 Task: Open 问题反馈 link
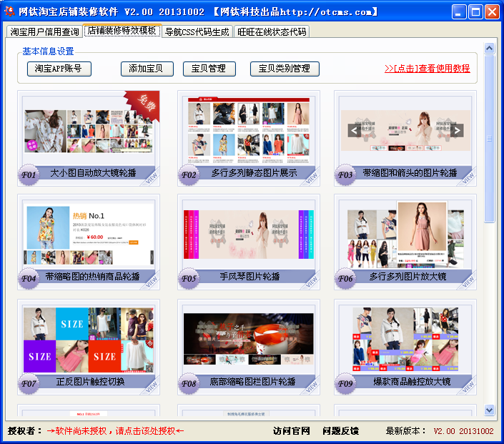click(341, 431)
